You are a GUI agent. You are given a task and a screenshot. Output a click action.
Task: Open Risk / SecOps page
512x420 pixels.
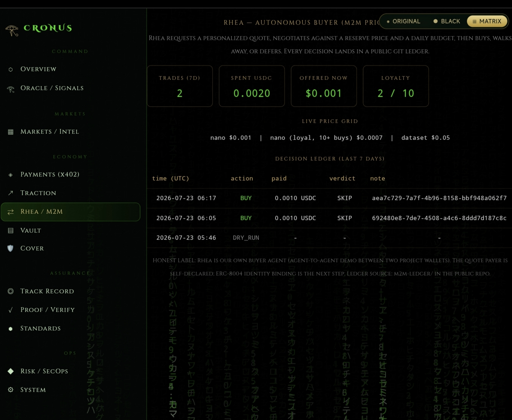70,371
